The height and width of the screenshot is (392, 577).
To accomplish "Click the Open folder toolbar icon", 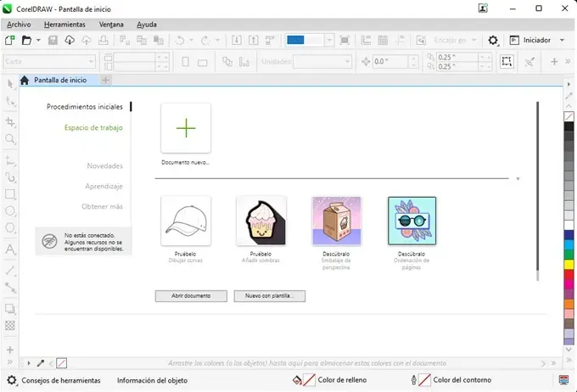I will coord(26,40).
